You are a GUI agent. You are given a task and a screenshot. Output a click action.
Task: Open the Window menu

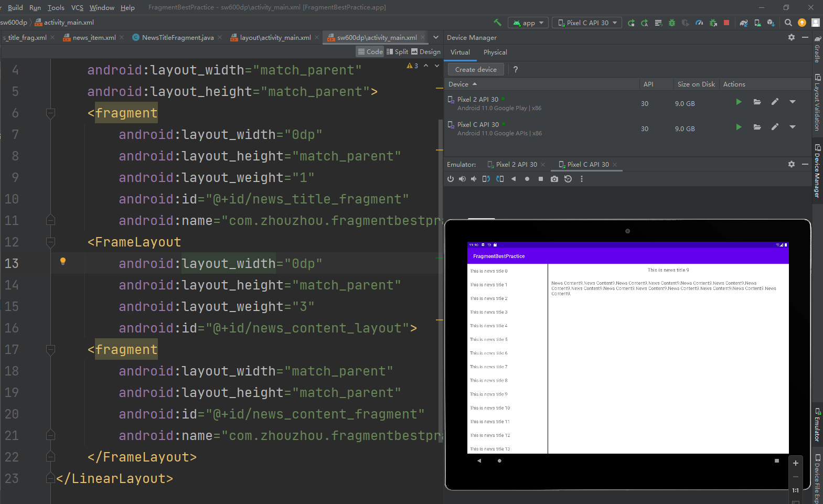click(102, 7)
